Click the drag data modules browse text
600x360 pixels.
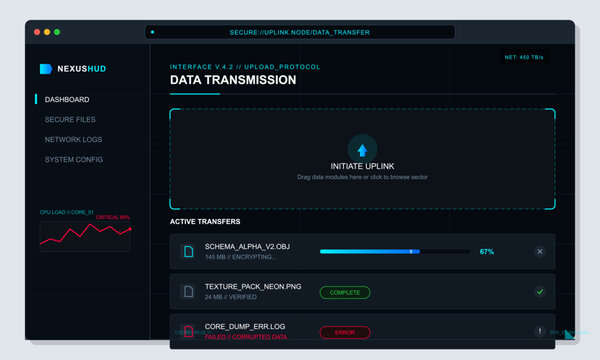(x=362, y=177)
